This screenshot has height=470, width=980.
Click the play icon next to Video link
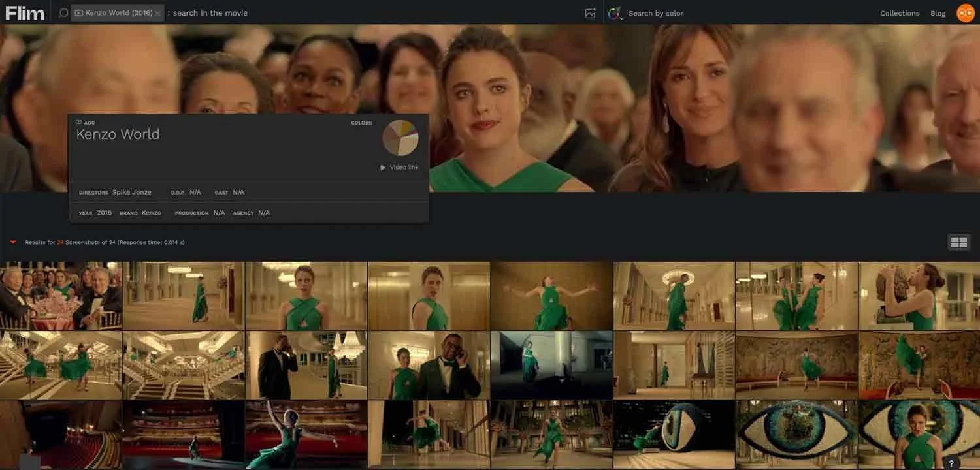tap(383, 167)
